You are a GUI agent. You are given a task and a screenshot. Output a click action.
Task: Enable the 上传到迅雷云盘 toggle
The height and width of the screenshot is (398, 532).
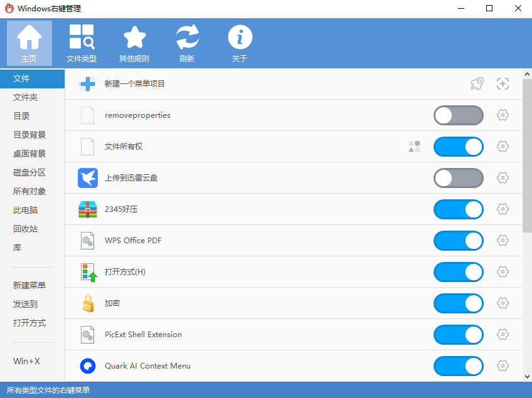click(459, 178)
